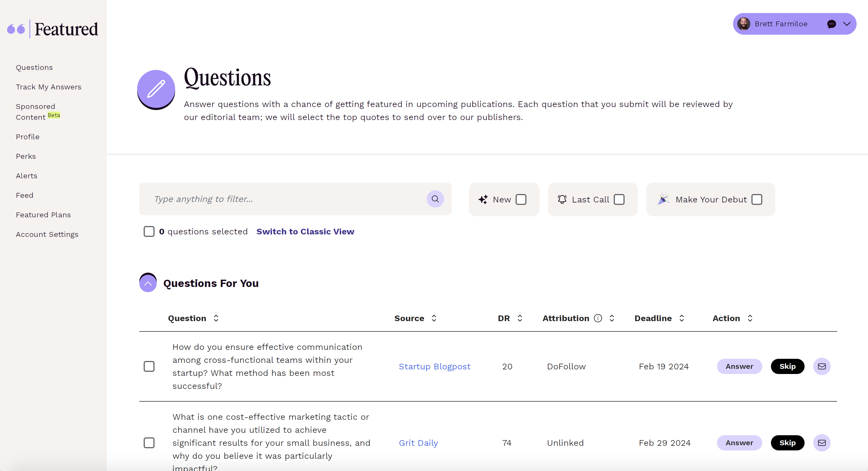Viewport: 868px width, 471px height.
Task: Enable the New filter checkbox
Action: (521, 199)
